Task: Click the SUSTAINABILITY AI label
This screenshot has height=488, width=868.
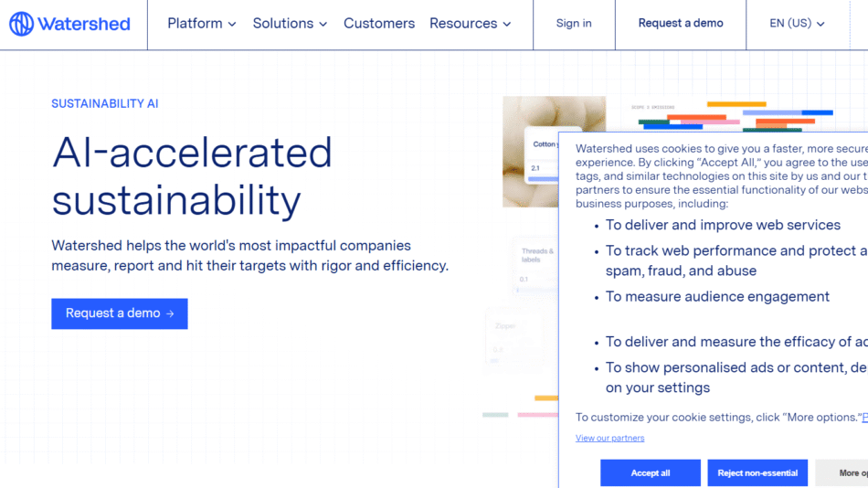Action: click(x=105, y=104)
